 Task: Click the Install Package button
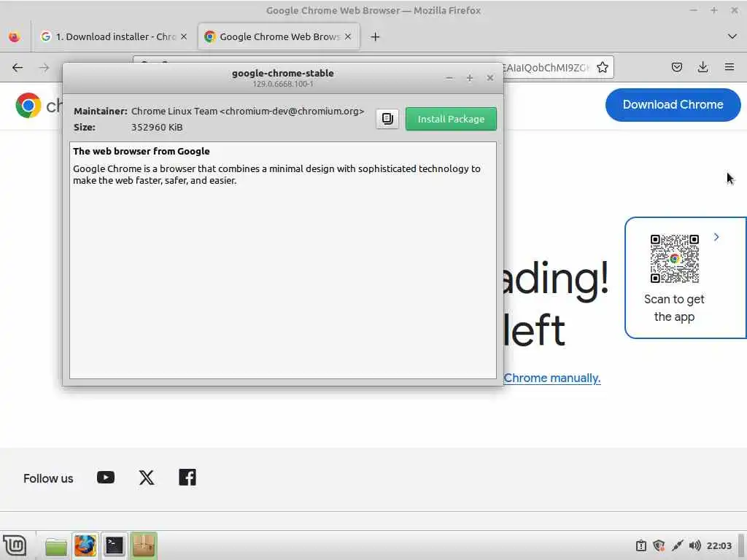point(451,119)
